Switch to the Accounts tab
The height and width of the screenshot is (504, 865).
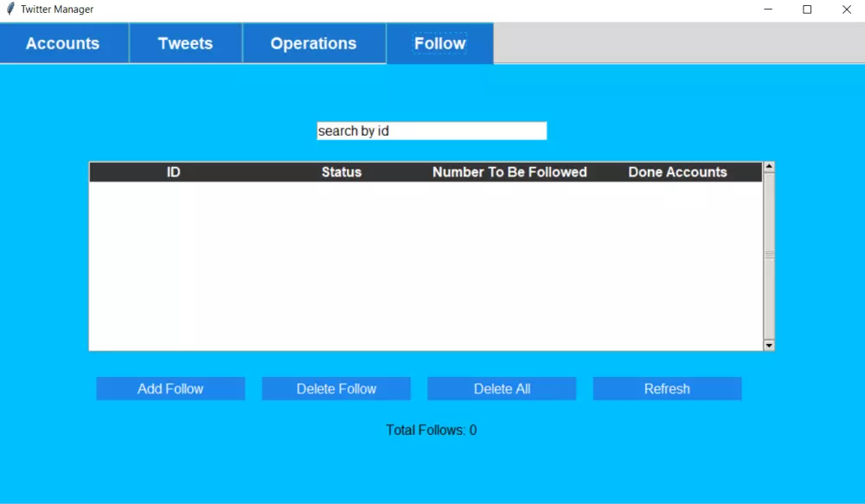[x=64, y=43]
